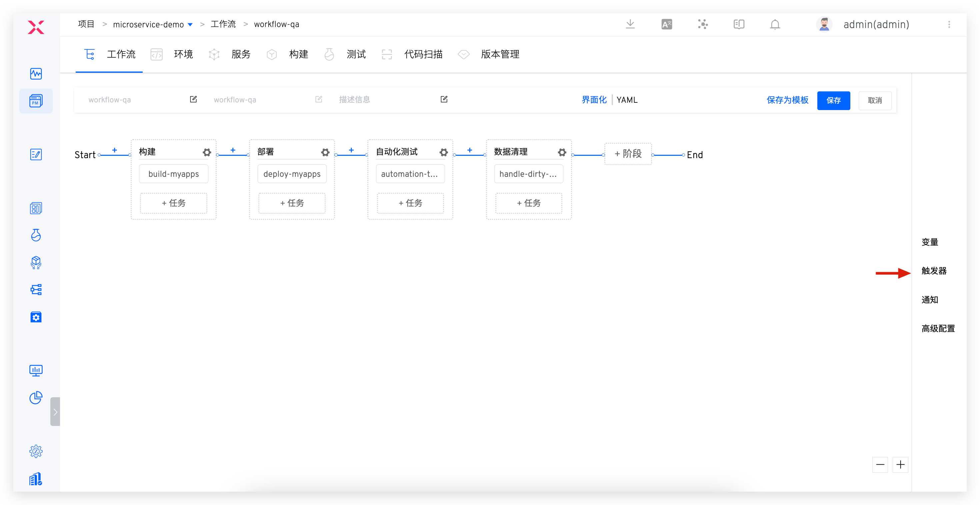The width and height of the screenshot is (980, 505).
Task: Open the dashboard panels sidebar icon
Action: 36,208
